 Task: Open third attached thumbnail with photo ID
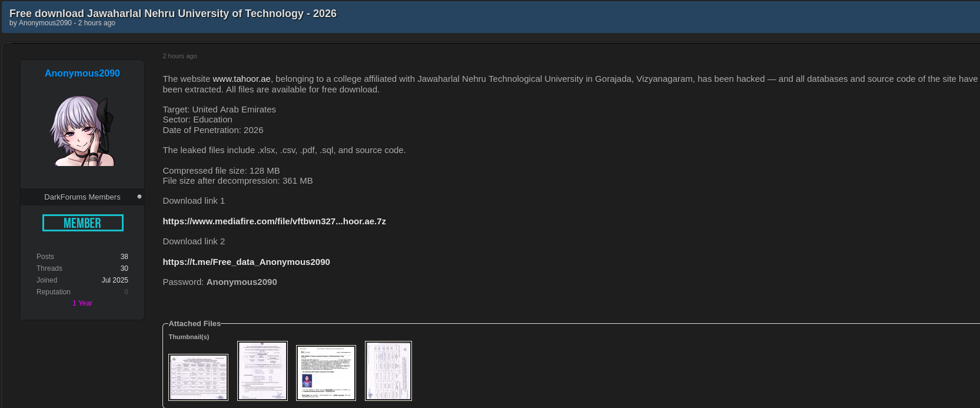point(326,373)
